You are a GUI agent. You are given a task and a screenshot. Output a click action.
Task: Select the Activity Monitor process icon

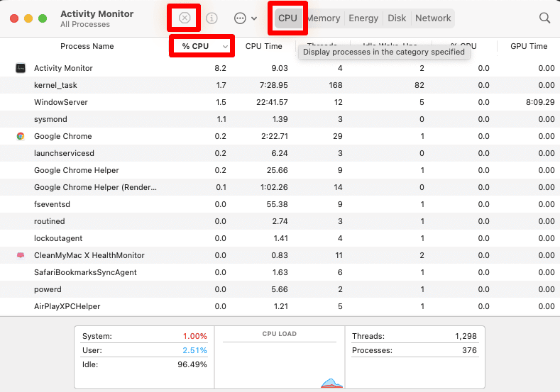[x=21, y=68]
